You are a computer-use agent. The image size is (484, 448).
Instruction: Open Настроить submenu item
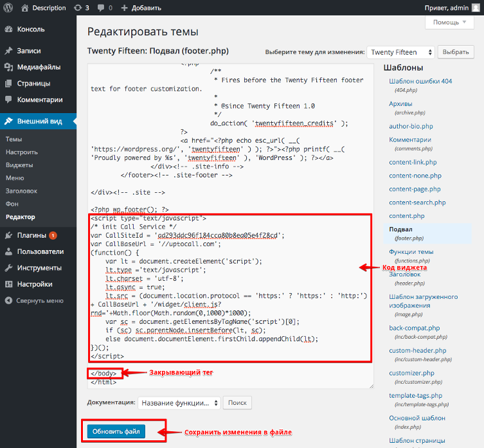tap(22, 152)
